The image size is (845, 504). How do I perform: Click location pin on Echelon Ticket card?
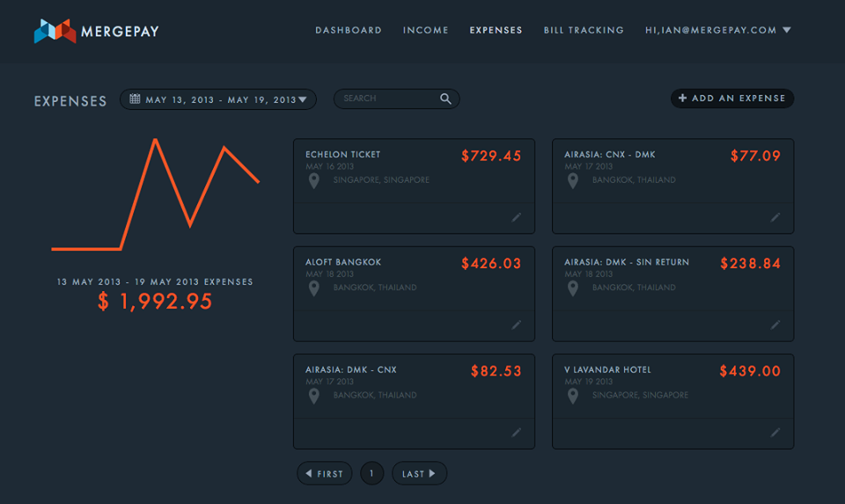tap(313, 181)
